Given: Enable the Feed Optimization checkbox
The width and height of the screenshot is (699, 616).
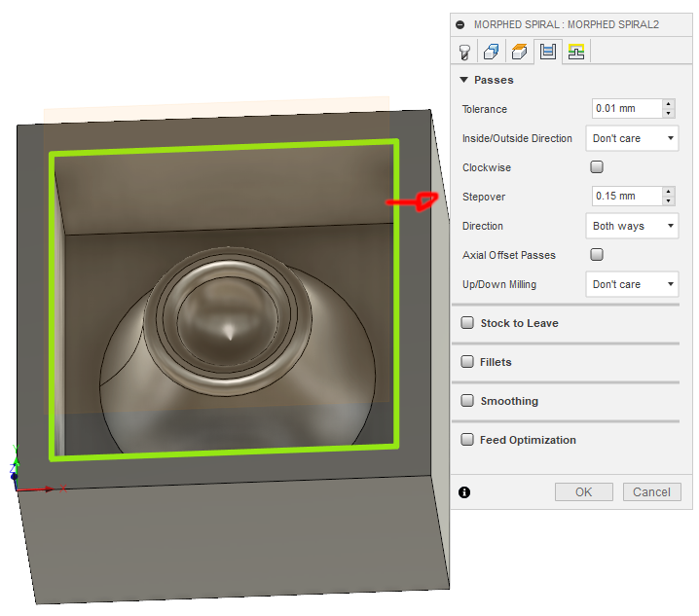Looking at the screenshot, I should [467, 440].
